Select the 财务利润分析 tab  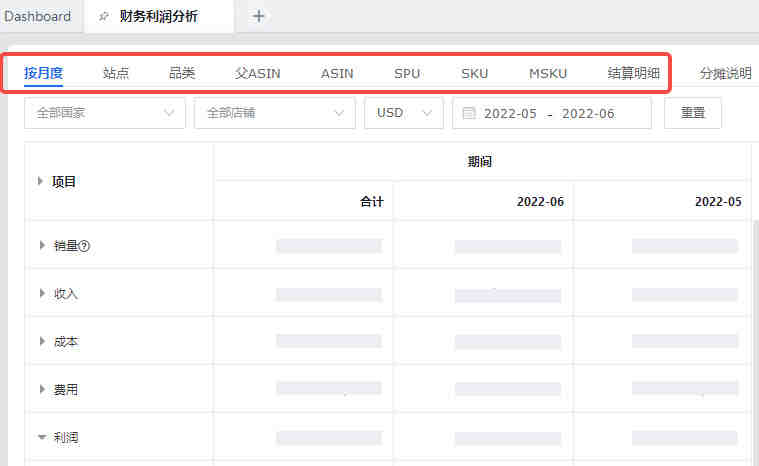pos(159,16)
